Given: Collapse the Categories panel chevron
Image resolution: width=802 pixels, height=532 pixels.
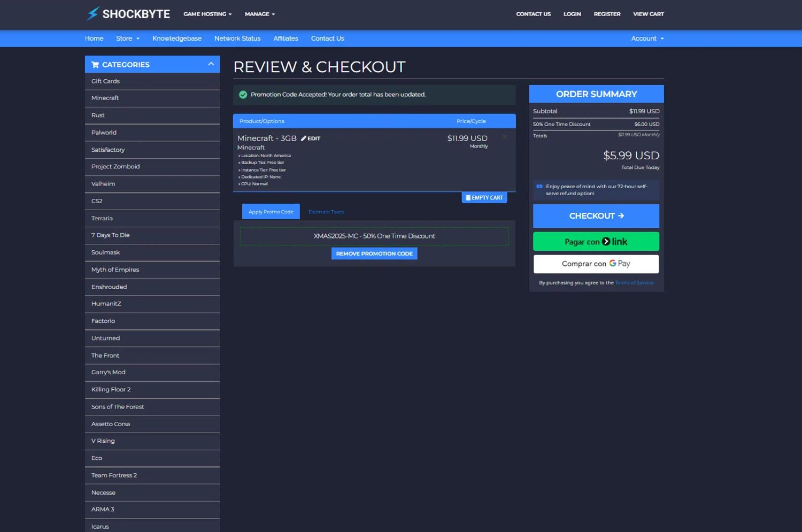Looking at the screenshot, I should click(211, 64).
